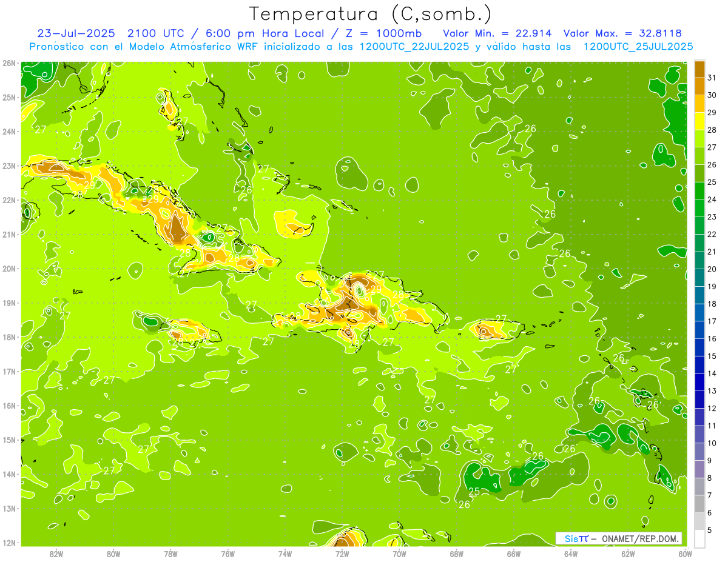Select the "23-Jul-2025" date text

pyautogui.click(x=77, y=33)
